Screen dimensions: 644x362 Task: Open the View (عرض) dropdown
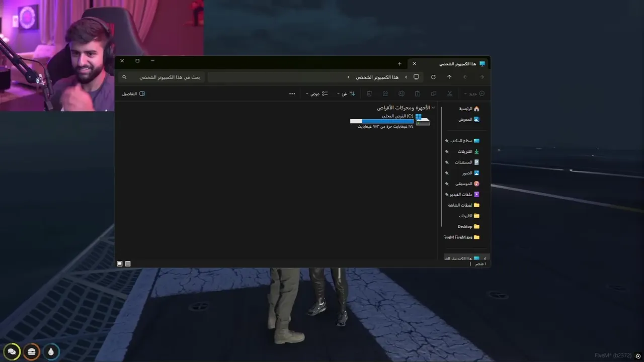coord(317,94)
